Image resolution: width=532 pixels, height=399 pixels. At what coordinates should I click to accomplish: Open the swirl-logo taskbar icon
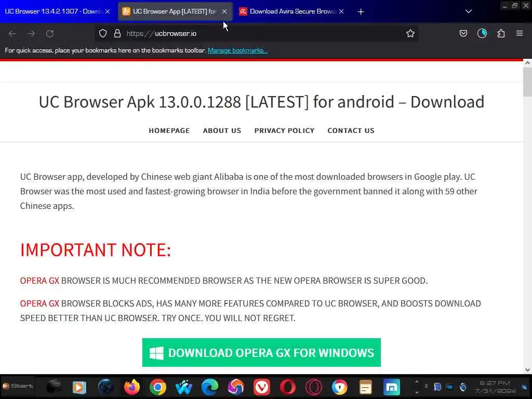tap(236, 387)
